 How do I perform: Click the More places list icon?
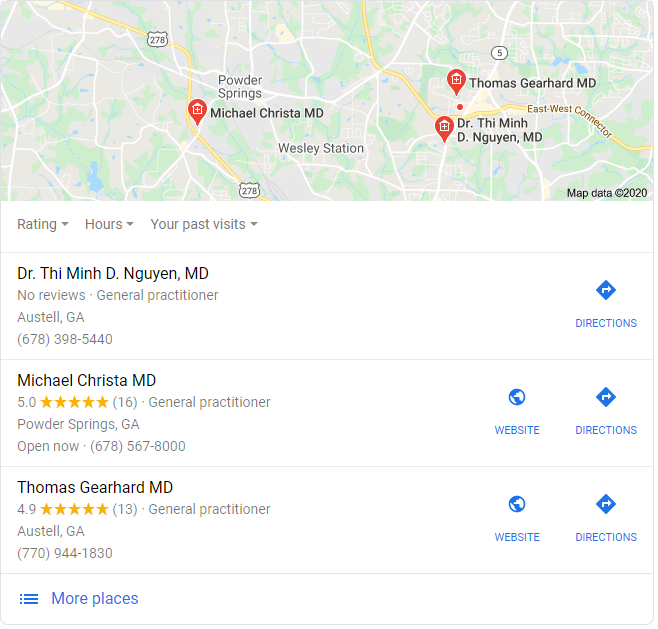[29, 599]
